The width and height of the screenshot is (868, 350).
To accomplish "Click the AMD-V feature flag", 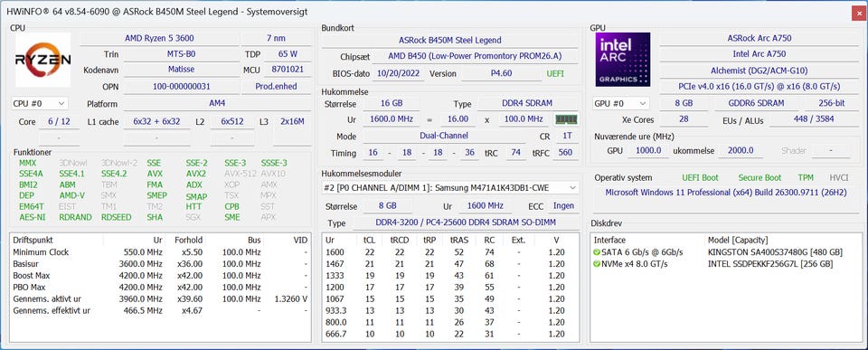I will click(x=72, y=195).
